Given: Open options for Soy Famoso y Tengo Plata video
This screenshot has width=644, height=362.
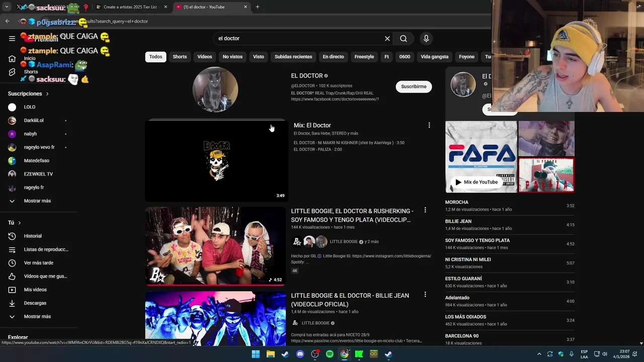Looking at the screenshot, I should click(425, 210).
